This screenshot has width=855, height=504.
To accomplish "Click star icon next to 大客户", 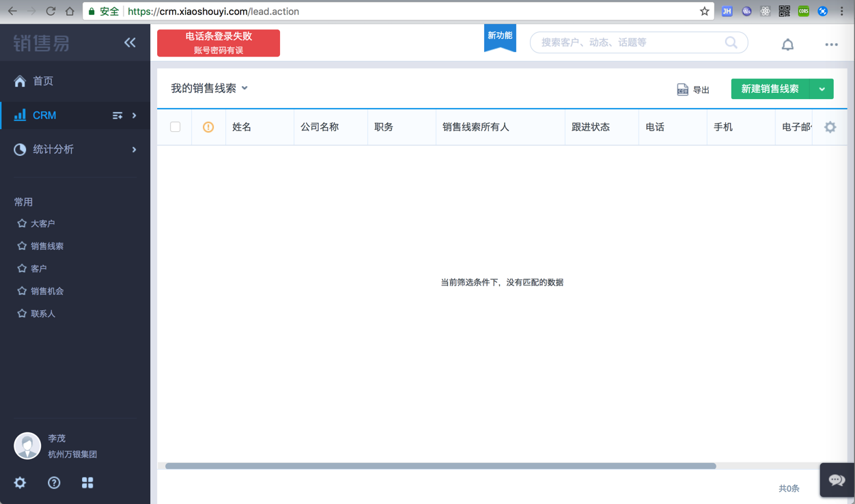I will 22,223.
